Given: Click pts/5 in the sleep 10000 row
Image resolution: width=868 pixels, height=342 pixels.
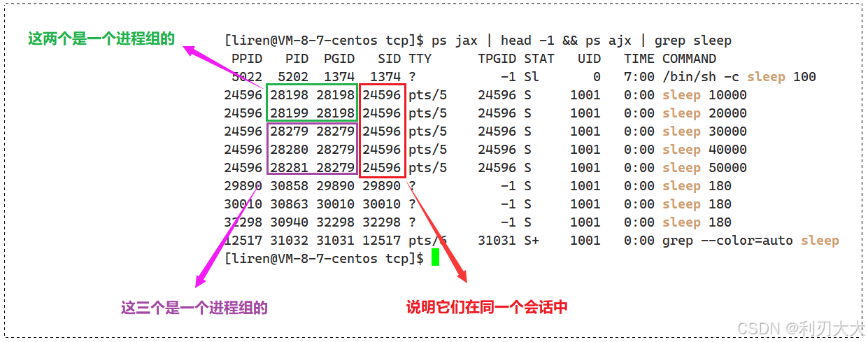Looking at the screenshot, I should pos(428,95).
